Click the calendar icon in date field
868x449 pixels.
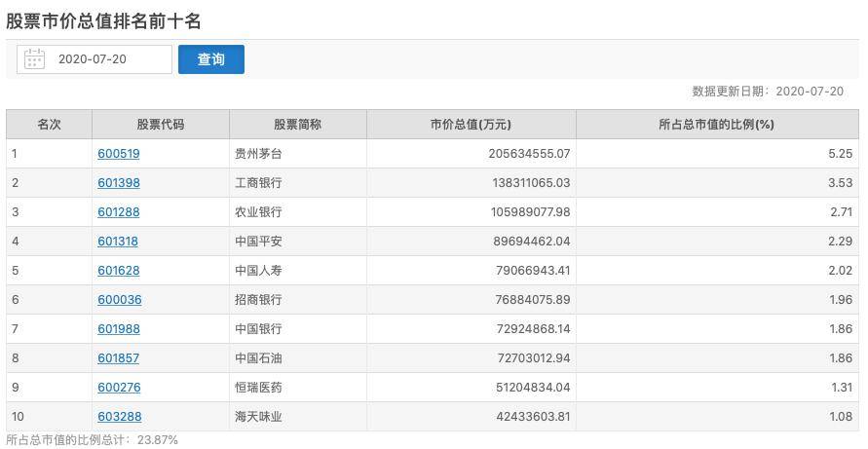35,59
